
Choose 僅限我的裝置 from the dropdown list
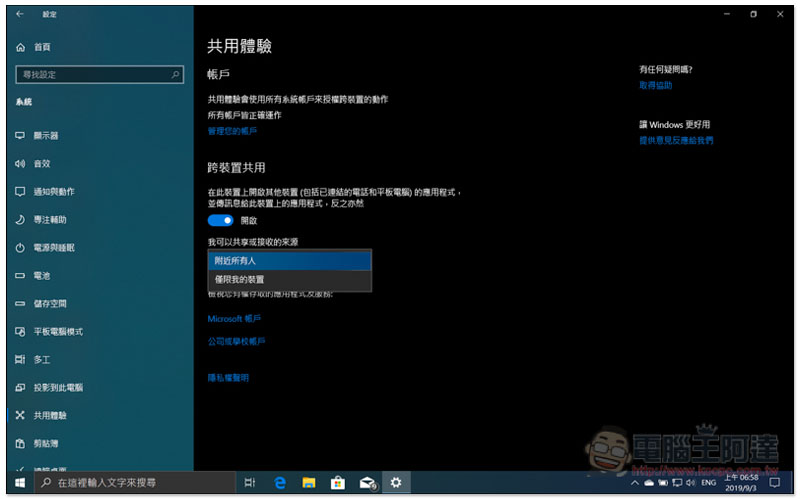tap(289, 279)
